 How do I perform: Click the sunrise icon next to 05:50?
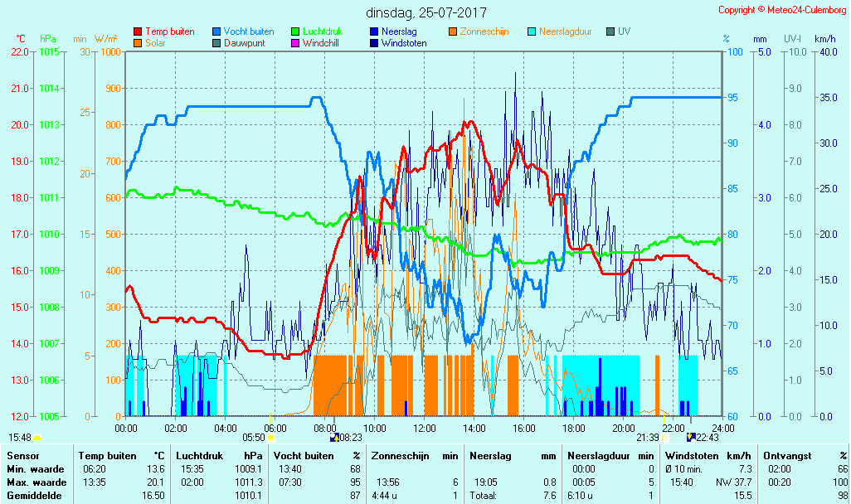tap(271, 438)
